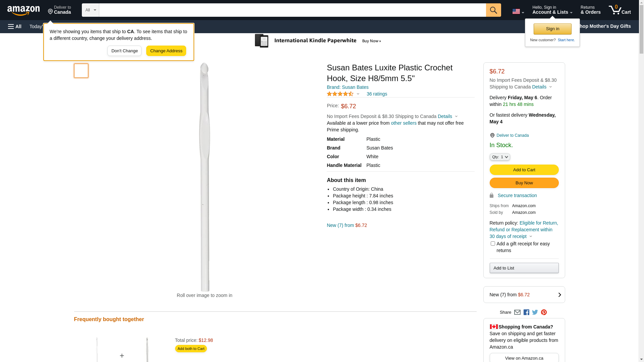Click the other sellers link
644x362 pixels.
(x=404, y=123)
